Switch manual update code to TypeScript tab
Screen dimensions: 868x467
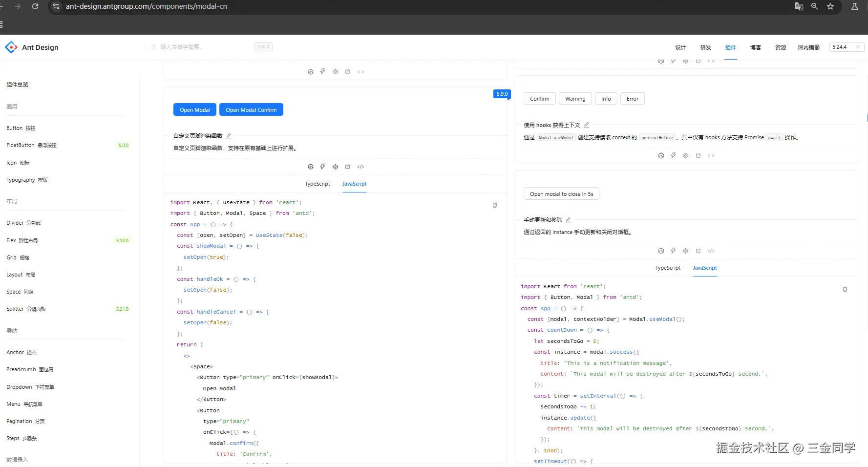pyautogui.click(x=668, y=268)
